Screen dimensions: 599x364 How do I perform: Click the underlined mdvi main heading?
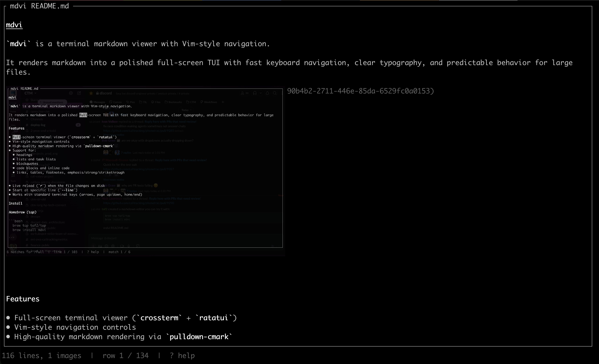coord(14,25)
